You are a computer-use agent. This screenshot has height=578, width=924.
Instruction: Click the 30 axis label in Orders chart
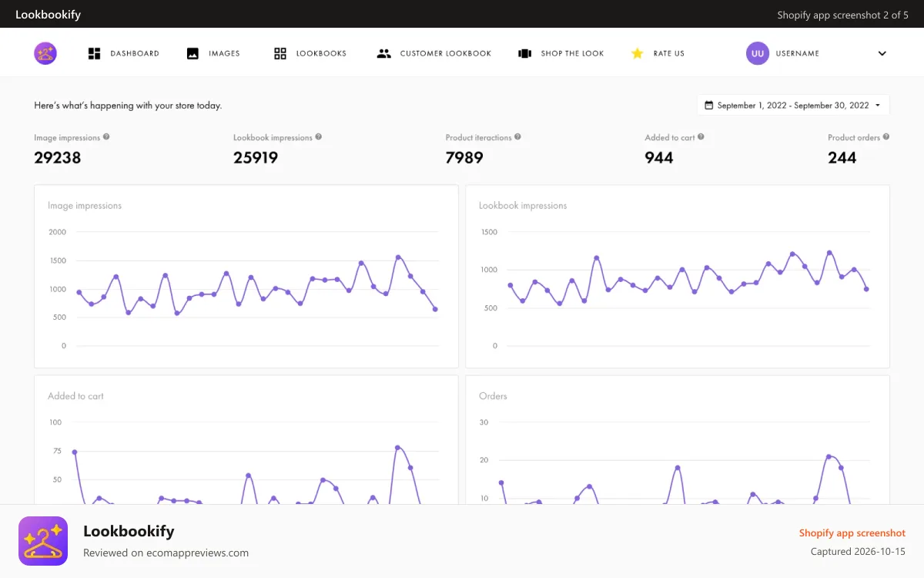(x=484, y=422)
